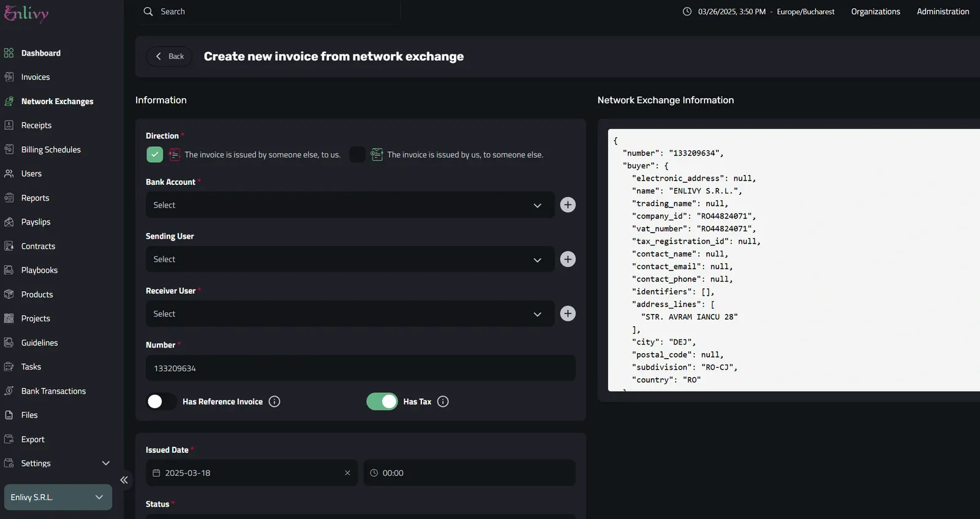
Task: Click the Users sidebar icon
Action: 9,173
